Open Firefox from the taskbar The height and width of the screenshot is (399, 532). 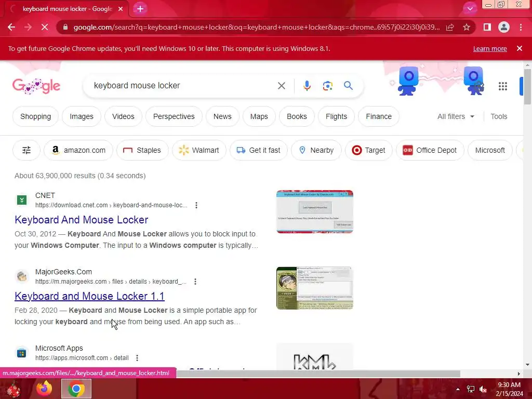coord(44,389)
